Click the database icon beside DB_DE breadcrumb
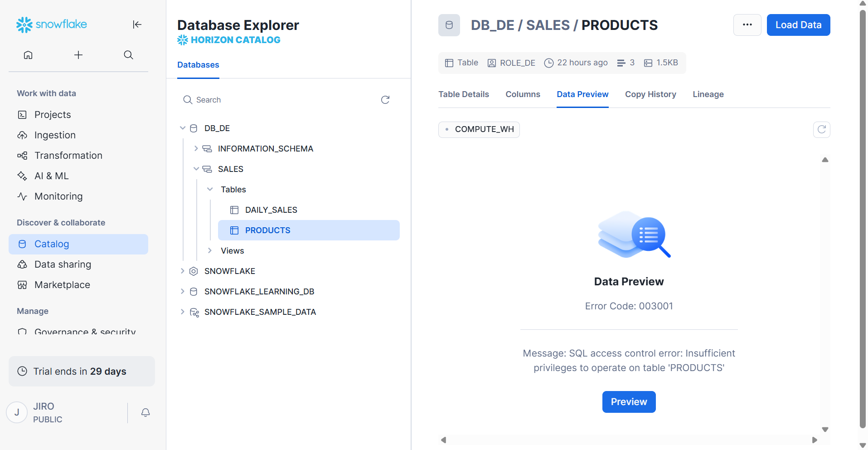The width and height of the screenshot is (868, 450). click(449, 25)
